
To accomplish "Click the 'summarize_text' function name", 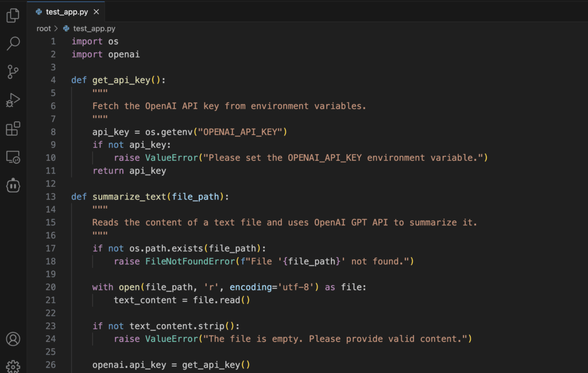I will pyautogui.click(x=129, y=197).
